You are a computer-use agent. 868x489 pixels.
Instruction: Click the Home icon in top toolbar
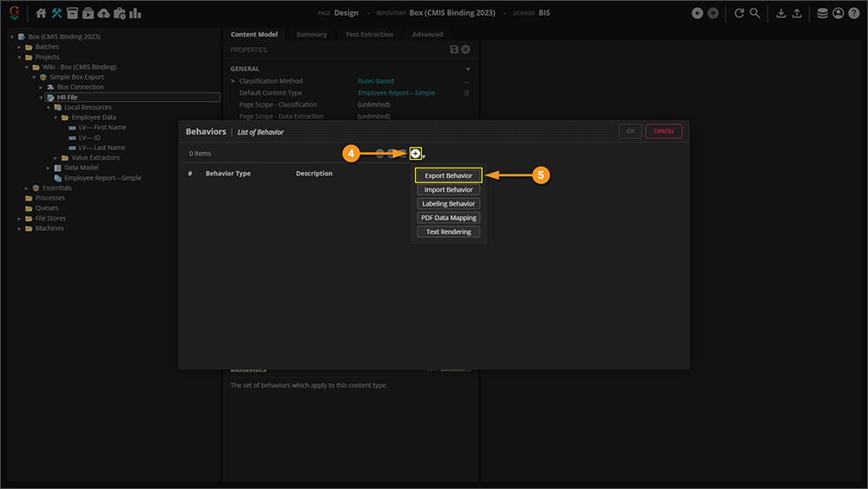pos(41,13)
